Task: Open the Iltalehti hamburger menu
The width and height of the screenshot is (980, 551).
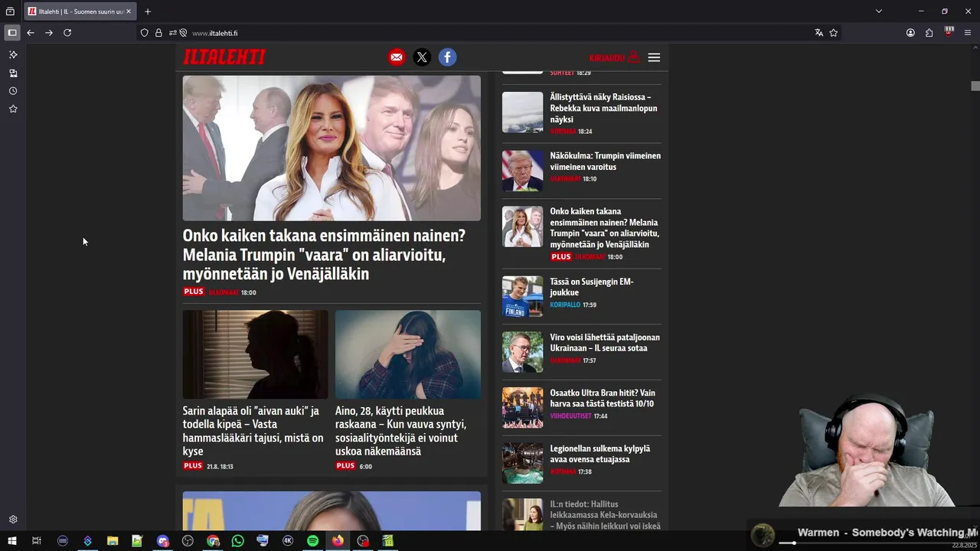Action: (x=654, y=57)
